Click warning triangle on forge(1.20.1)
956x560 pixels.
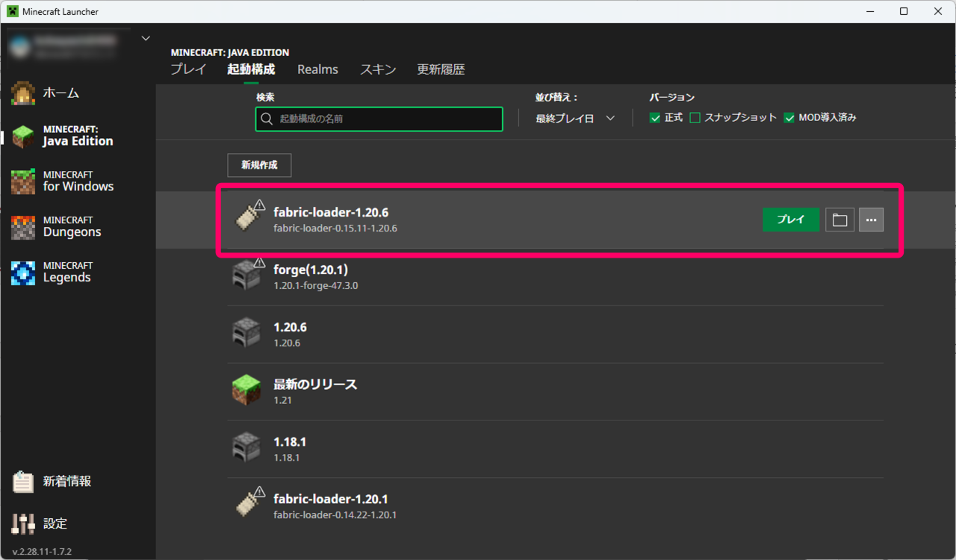[x=259, y=263]
